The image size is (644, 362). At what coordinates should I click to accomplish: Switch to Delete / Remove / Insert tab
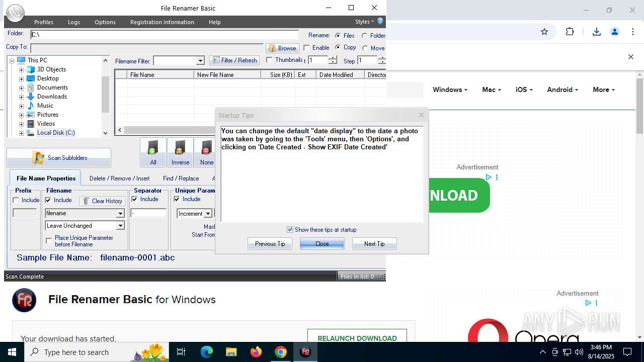[119, 178]
